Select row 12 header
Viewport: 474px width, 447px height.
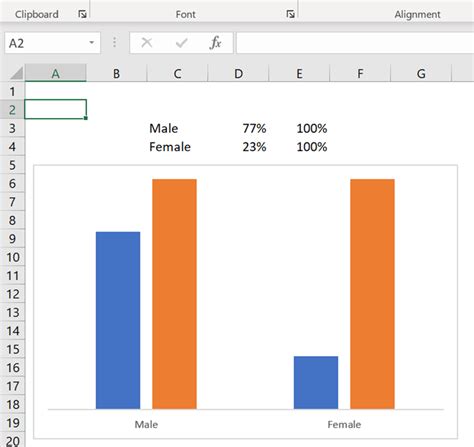(12, 294)
